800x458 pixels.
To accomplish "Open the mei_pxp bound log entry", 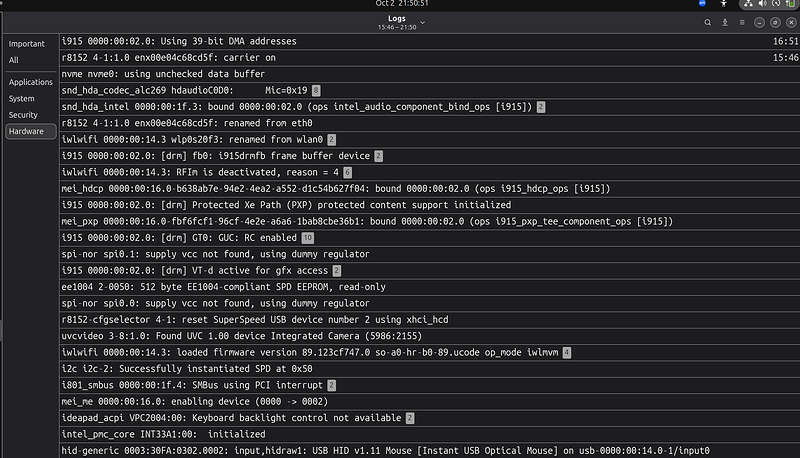I will [x=430, y=221].
